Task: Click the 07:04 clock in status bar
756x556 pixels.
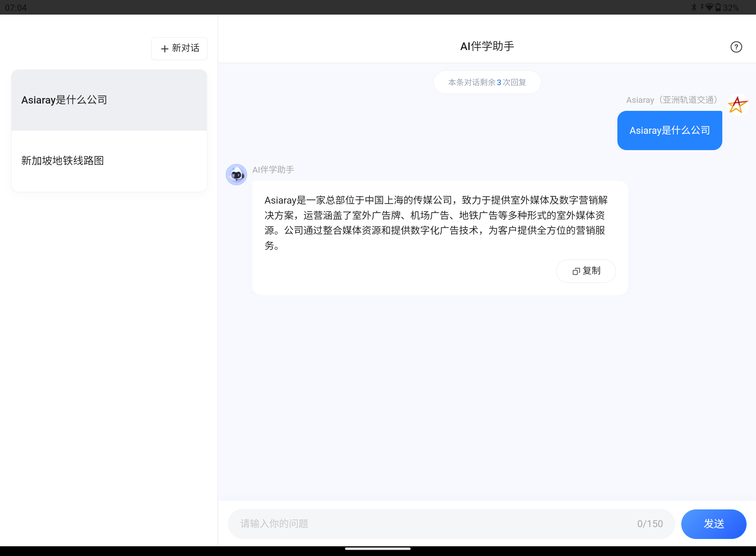Action: click(x=16, y=8)
